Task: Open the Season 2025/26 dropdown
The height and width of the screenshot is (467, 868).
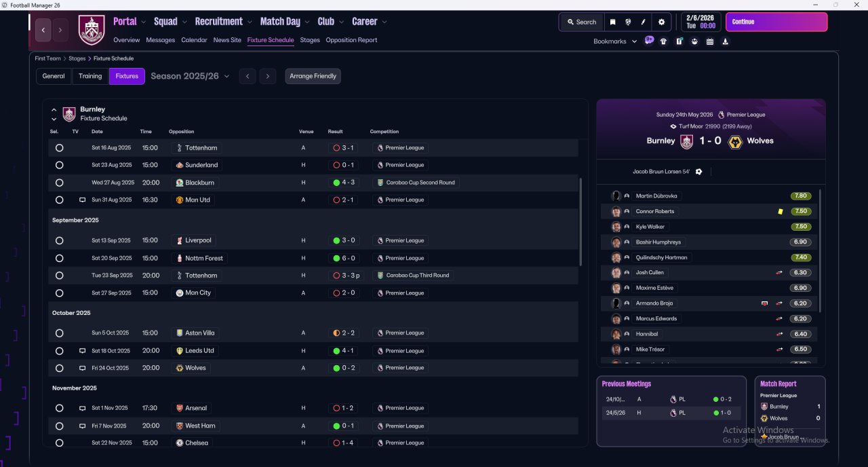Action: (190, 76)
